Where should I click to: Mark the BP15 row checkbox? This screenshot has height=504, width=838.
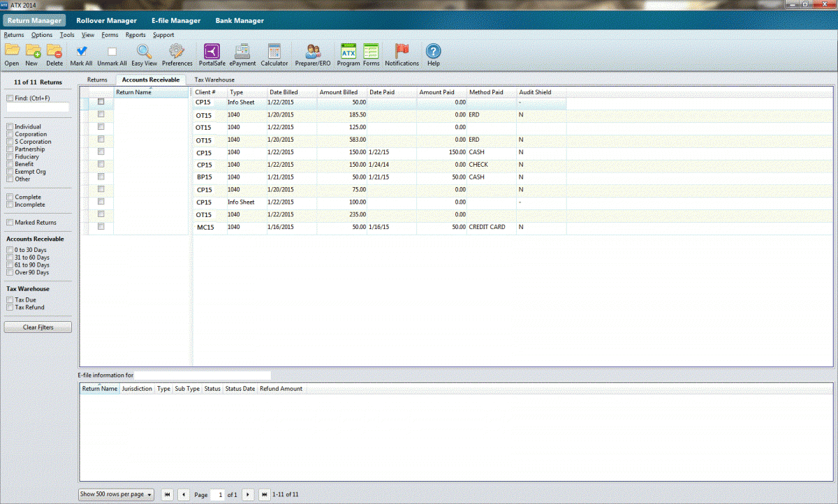101,177
